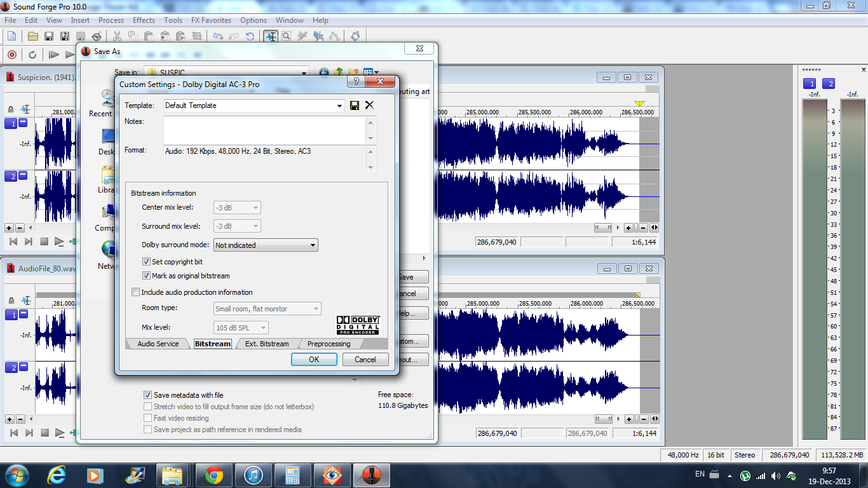
Task: Click Go to End in Suspicion window
Action: coord(29,241)
